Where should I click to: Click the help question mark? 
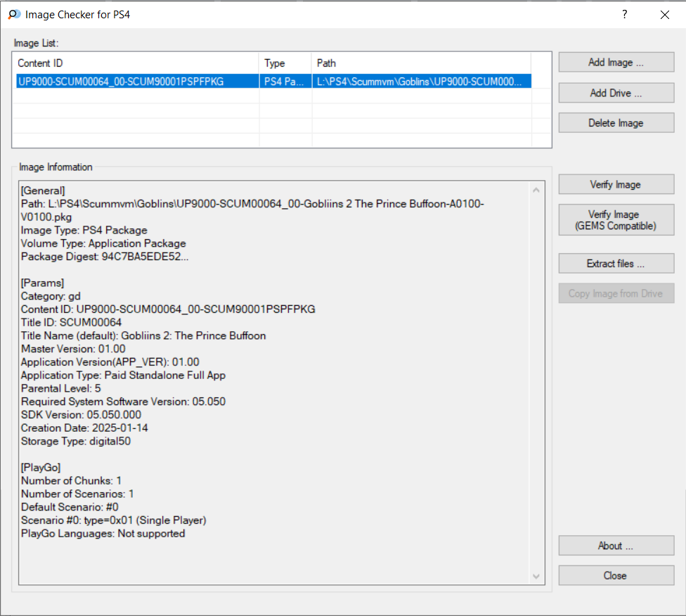(624, 15)
